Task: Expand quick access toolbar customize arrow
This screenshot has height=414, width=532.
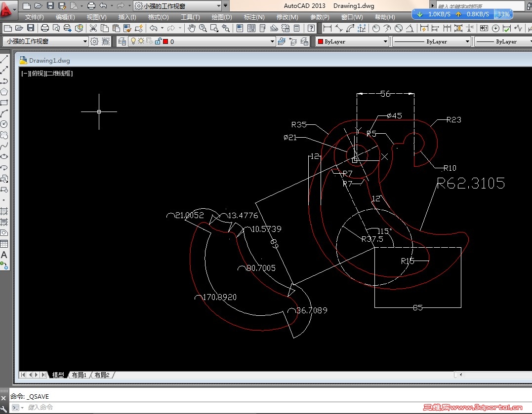Action: (226, 6)
